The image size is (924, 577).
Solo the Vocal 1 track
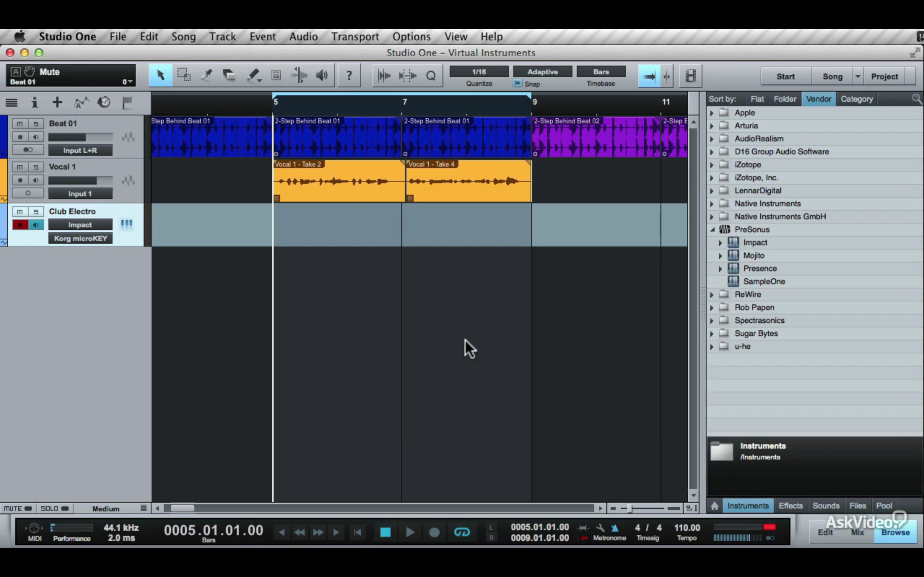coord(35,166)
